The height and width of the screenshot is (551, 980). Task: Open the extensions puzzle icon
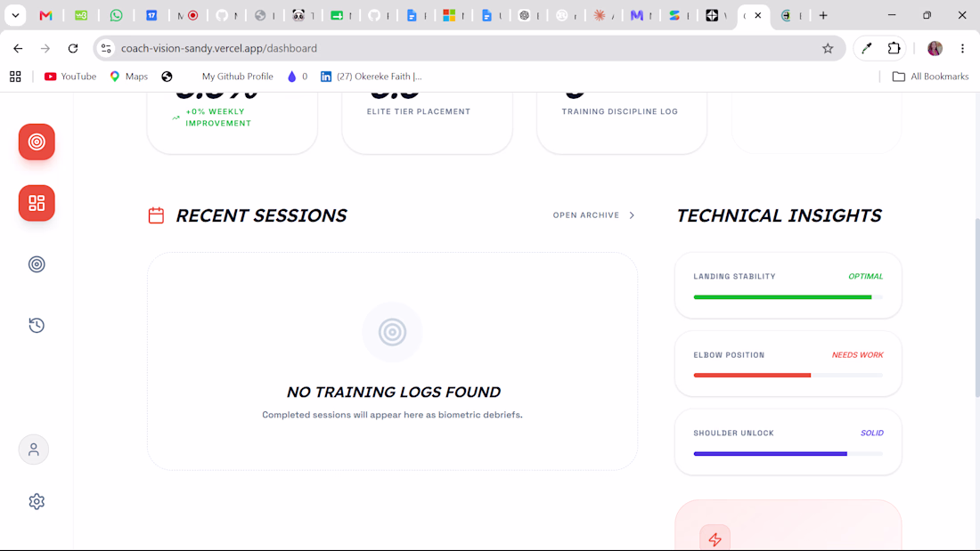tap(894, 48)
